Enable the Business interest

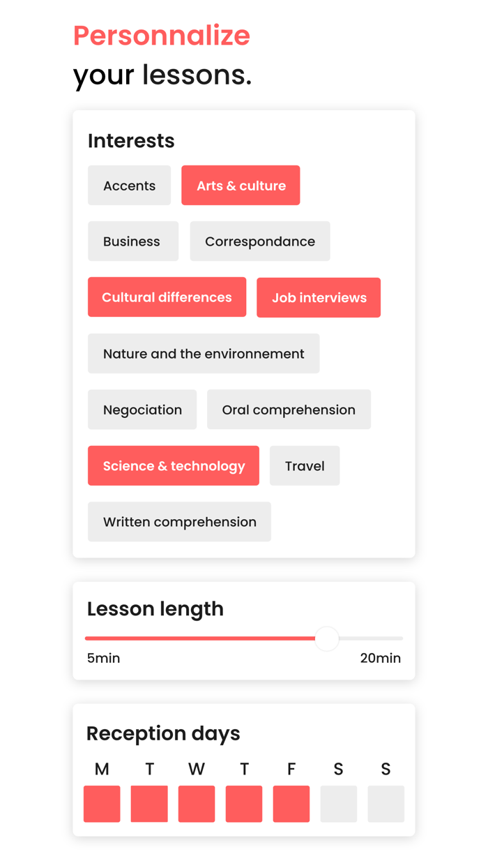[x=132, y=241]
